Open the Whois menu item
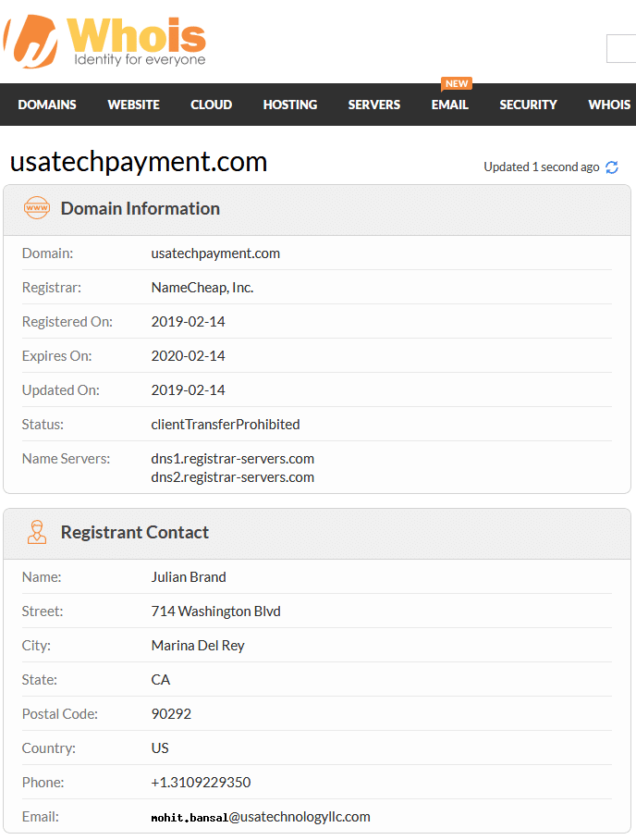 pos(609,105)
